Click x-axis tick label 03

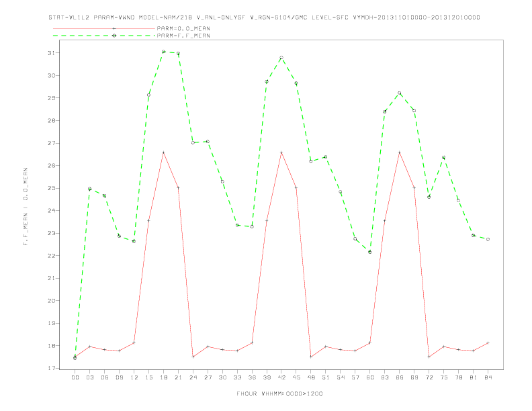(89, 377)
